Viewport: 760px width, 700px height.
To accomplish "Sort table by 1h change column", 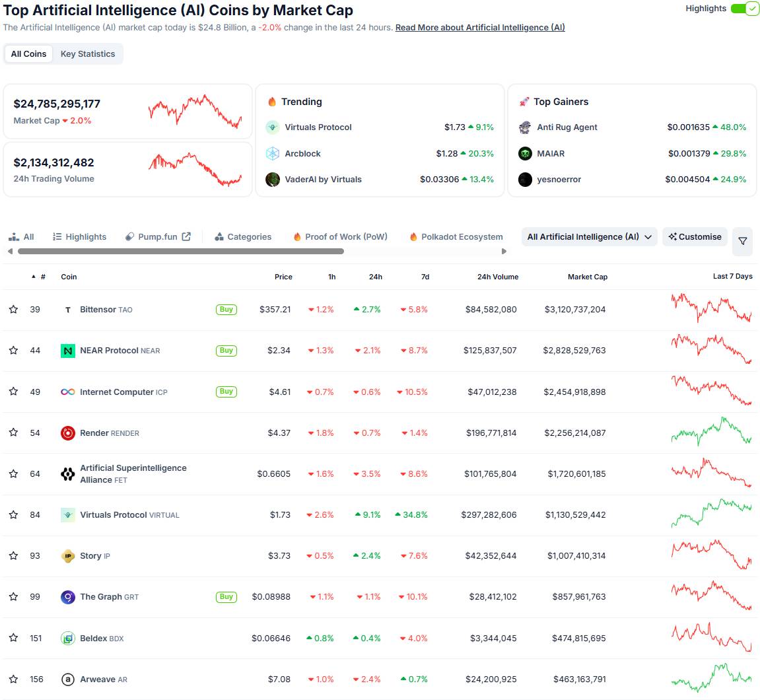I will click(332, 277).
